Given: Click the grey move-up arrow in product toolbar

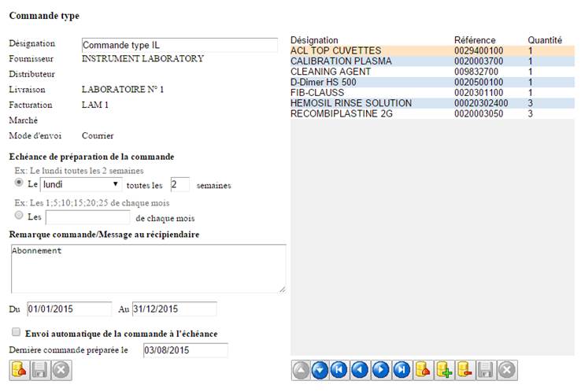Looking at the screenshot, I should (301, 370).
